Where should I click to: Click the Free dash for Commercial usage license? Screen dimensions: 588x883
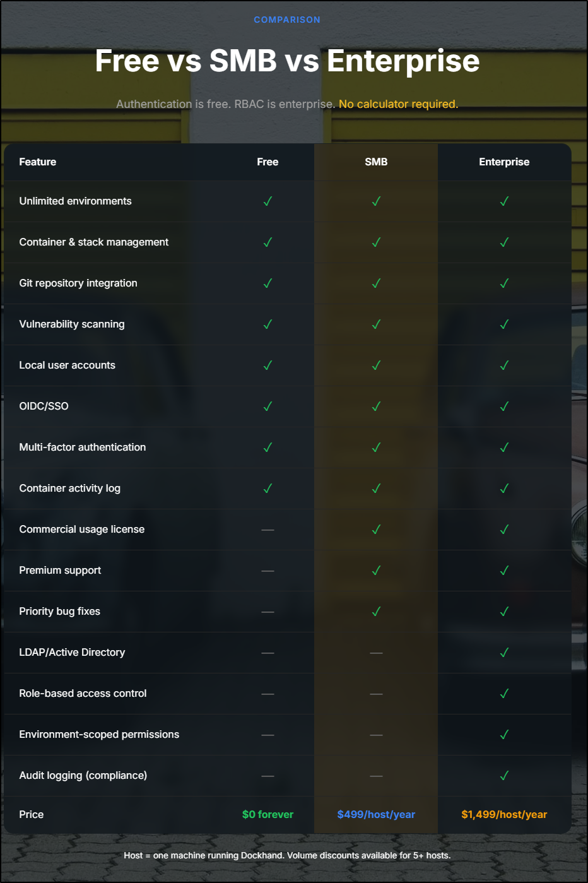[x=268, y=530]
